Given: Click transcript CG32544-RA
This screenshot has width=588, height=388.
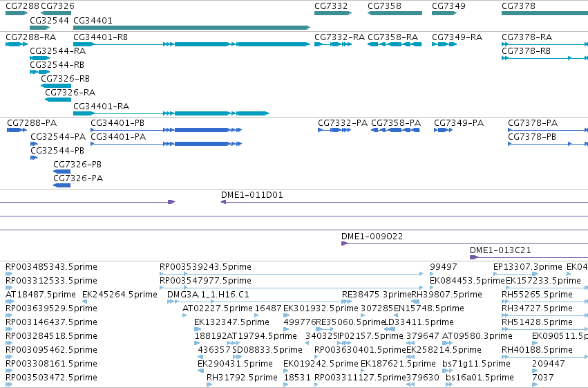Looking at the screenshot, I should coord(58,51).
